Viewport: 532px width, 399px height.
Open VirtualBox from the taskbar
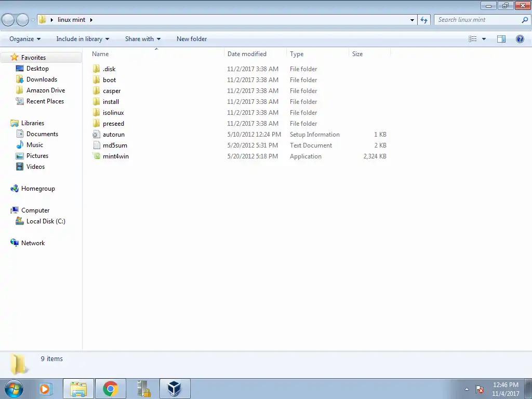[175, 389]
